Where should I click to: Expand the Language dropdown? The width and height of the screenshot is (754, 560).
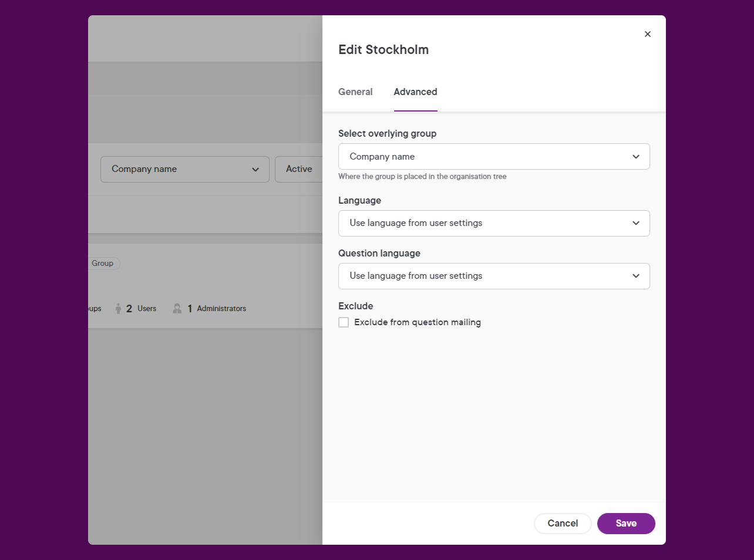point(493,223)
